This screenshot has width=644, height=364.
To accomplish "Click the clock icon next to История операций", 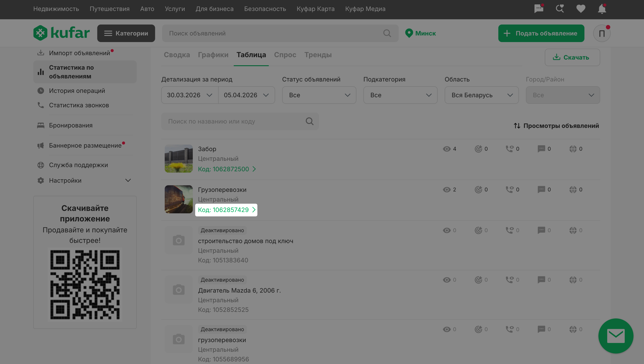I will [41, 91].
